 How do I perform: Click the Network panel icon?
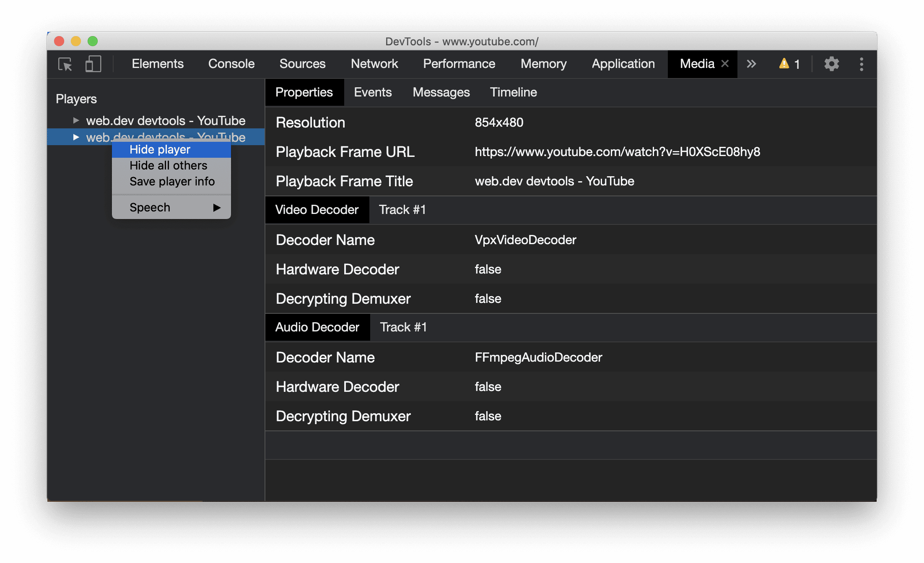click(x=375, y=64)
